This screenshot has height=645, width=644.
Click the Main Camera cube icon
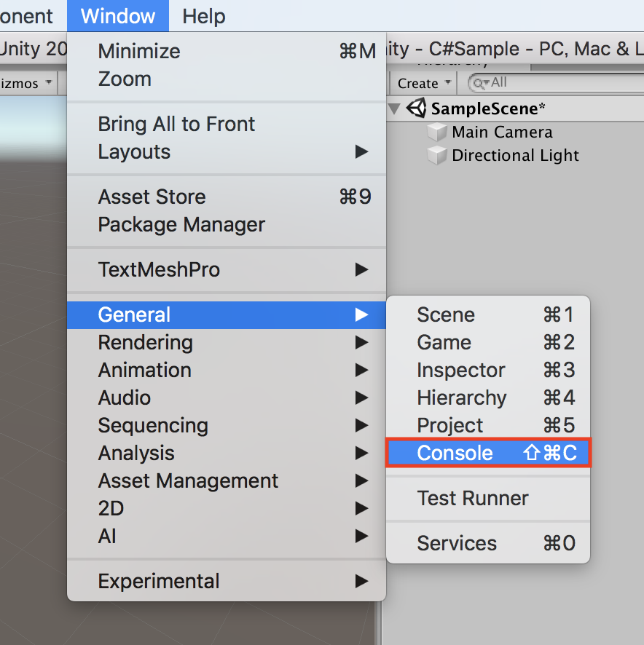pyautogui.click(x=436, y=132)
